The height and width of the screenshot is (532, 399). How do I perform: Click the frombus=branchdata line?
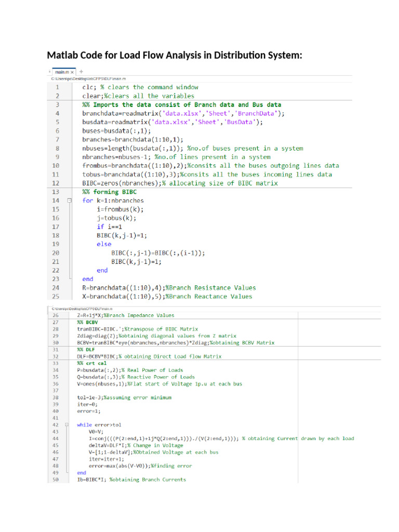click(211, 166)
